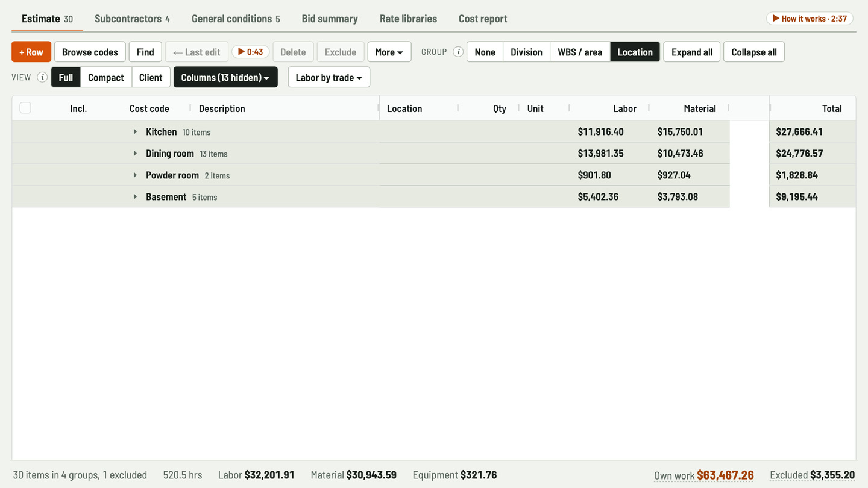Click Own work $63,467.26 in footer
Image resolution: width=868 pixels, height=488 pixels.
(x=704, y=475)
